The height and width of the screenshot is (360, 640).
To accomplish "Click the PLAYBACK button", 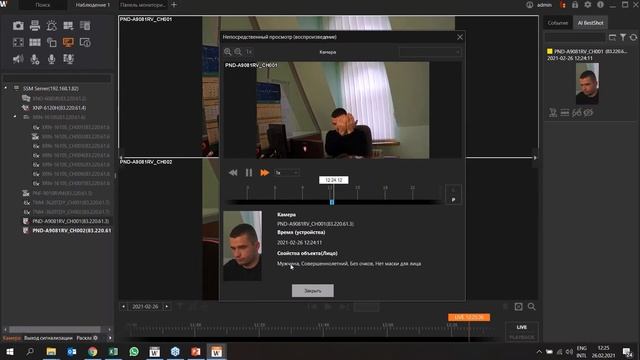I will [522, 337].
